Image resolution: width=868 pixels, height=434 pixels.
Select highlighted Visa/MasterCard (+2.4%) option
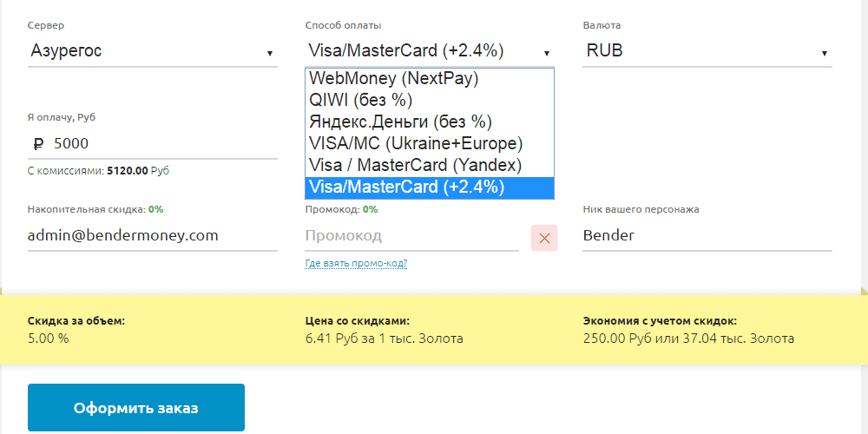(429, 187)
